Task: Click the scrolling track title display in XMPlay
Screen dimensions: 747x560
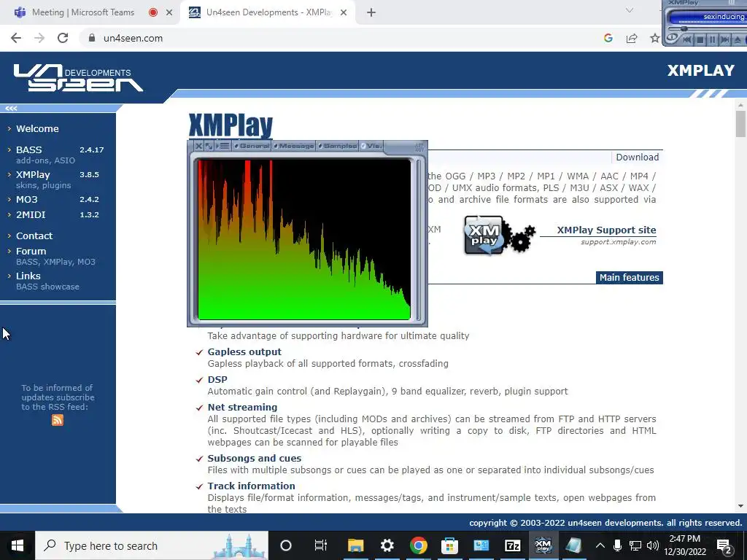Action: point(708,17)
